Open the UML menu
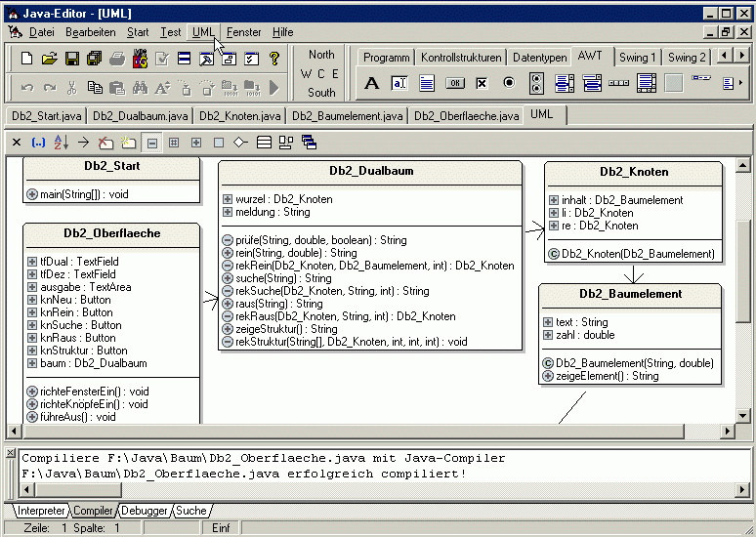756x537 pixels. coord(203,32)
